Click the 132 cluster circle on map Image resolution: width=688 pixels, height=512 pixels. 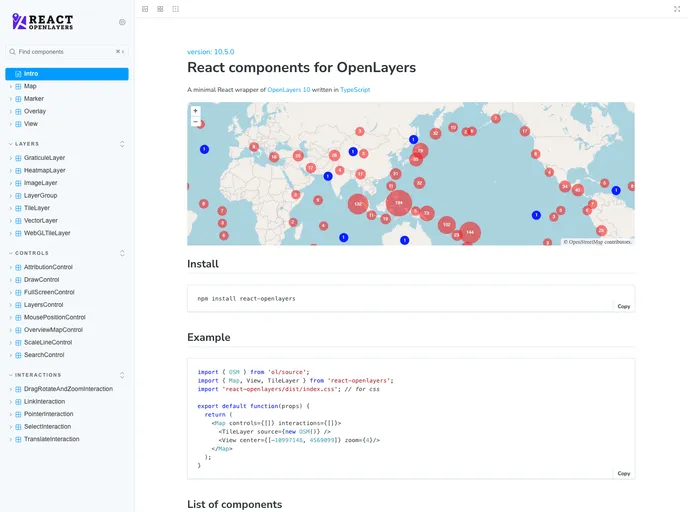point(358,204)
